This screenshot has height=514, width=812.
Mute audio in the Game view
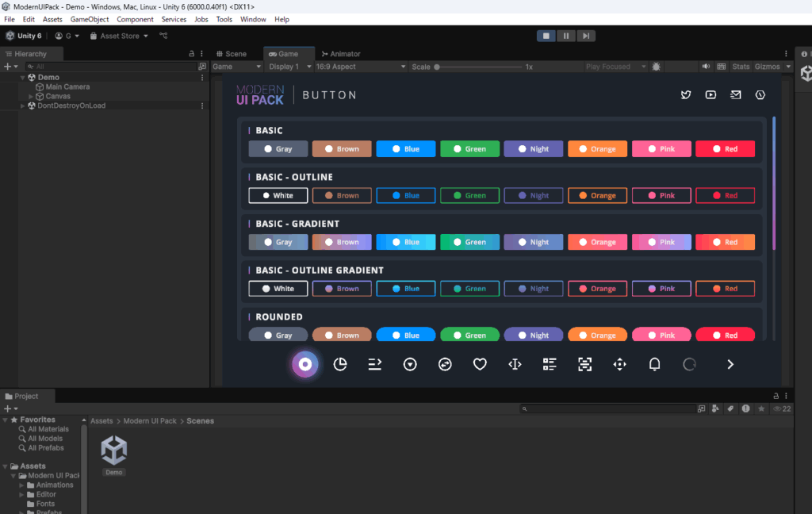pos(706,67)
